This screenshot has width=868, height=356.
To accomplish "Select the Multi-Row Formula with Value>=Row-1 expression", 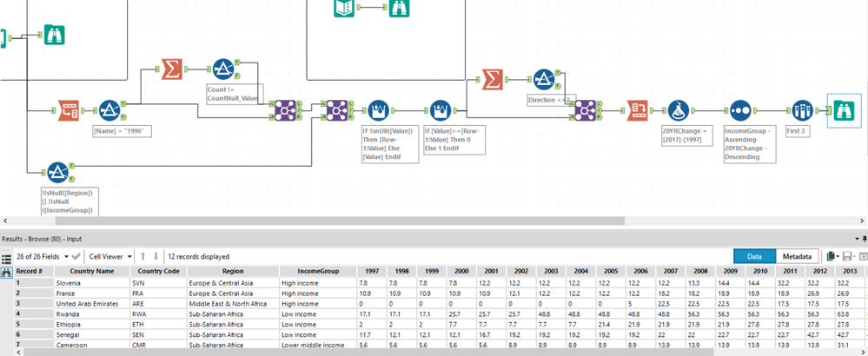I will [441, 110].
